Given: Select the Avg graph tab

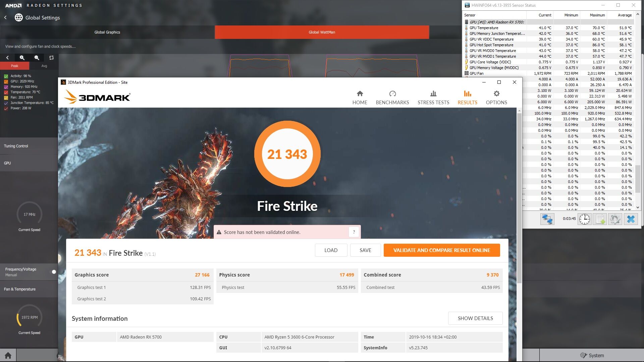Looking at the screenshot, I should point(44,66).
